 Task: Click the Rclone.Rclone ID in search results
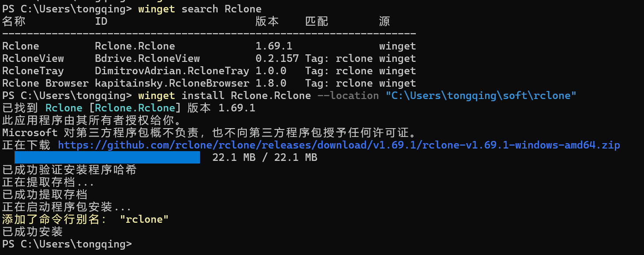click(135, 46)
